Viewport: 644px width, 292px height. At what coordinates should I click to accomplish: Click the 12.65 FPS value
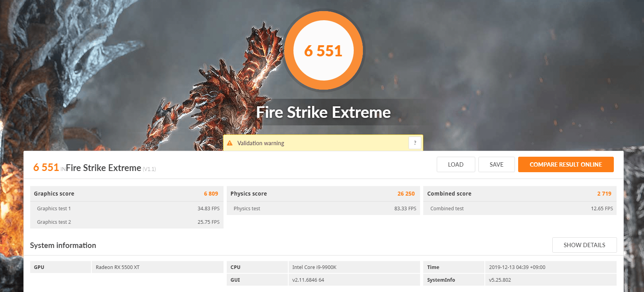(x=602, y=208)
